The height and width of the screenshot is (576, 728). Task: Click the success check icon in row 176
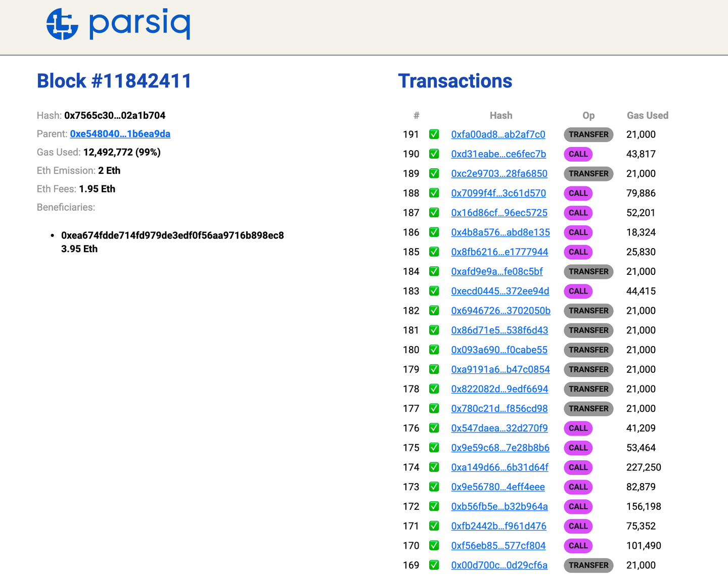[434, 428]
